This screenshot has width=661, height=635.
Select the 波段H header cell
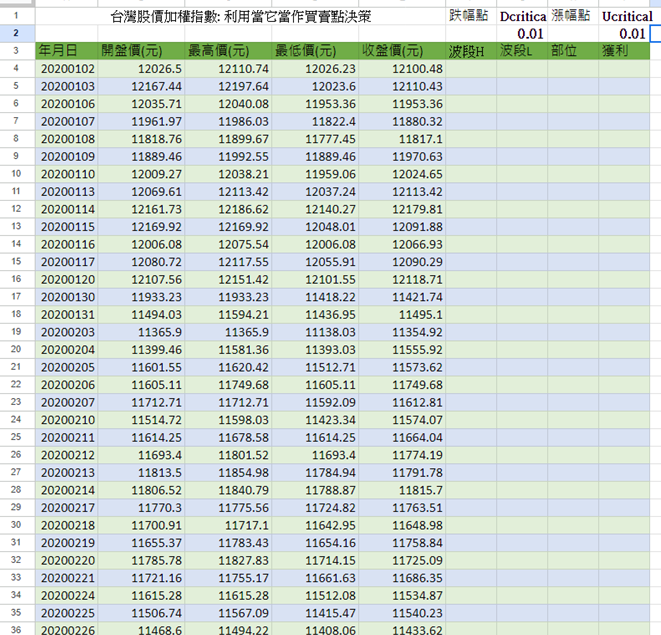point(471,51)
